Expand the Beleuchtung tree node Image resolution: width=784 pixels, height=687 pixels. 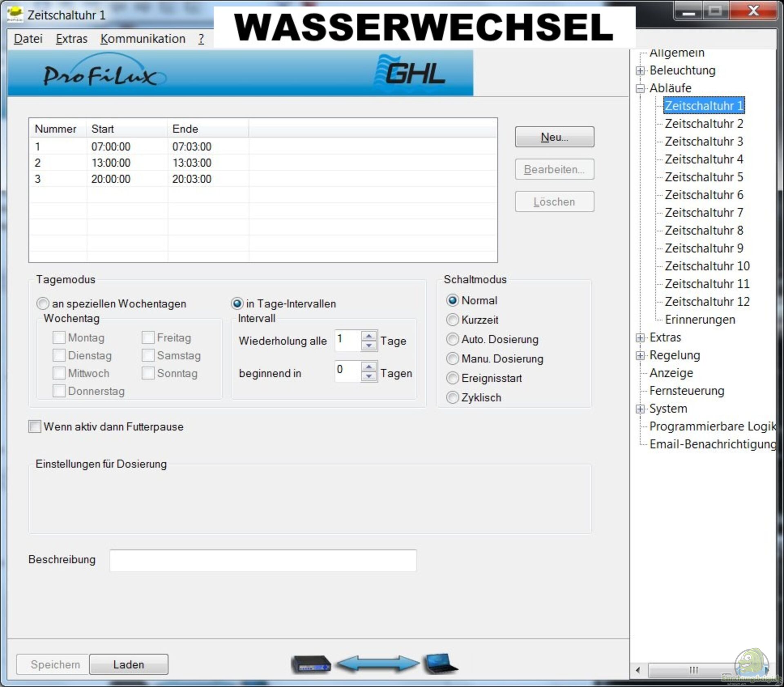[640, 71]
